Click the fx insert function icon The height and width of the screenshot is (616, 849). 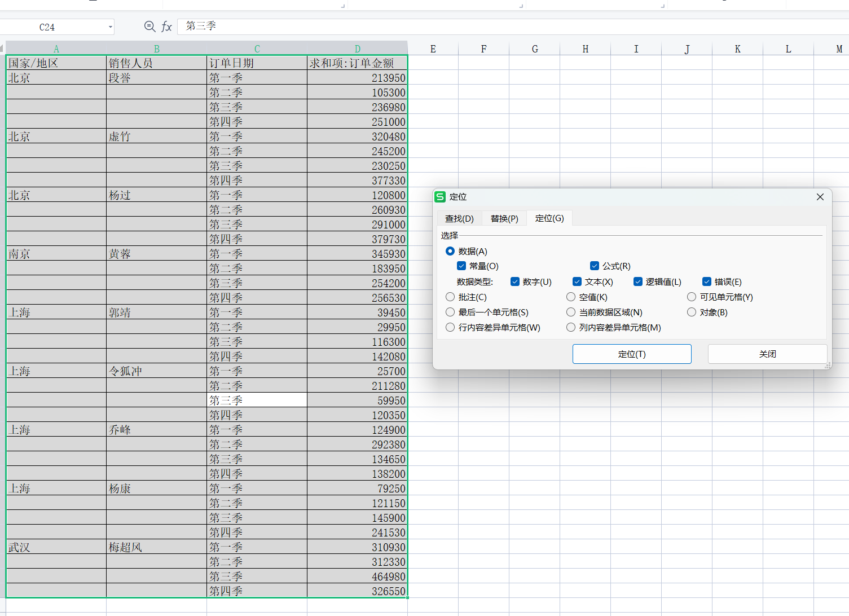[x=166, y=27]
